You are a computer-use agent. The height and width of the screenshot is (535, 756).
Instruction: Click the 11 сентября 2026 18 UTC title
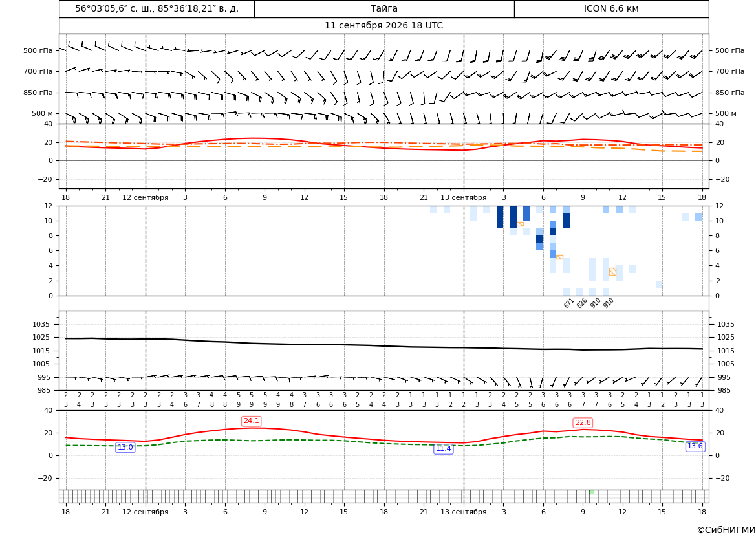coord(383,26)
